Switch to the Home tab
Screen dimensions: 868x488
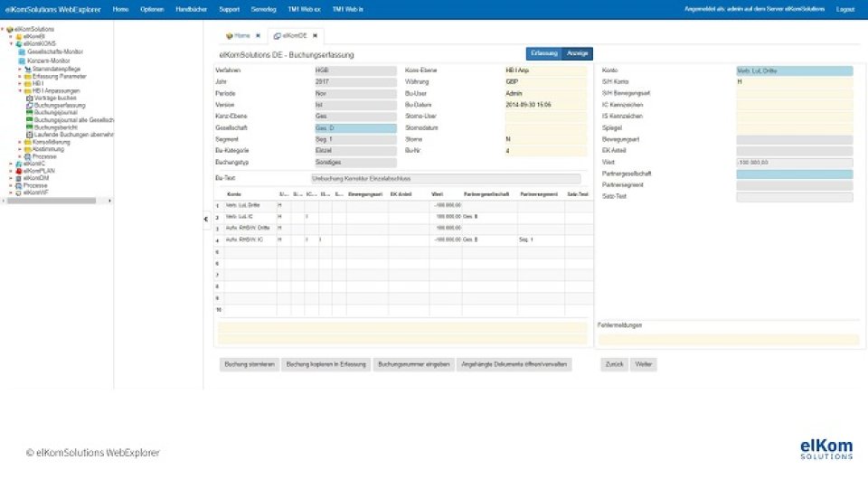(239, 36)
